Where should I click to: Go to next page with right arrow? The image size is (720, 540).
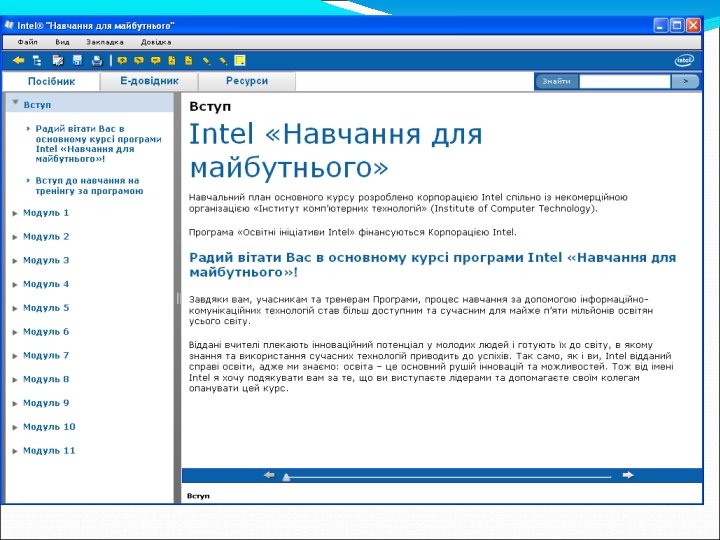coord(628,475)
